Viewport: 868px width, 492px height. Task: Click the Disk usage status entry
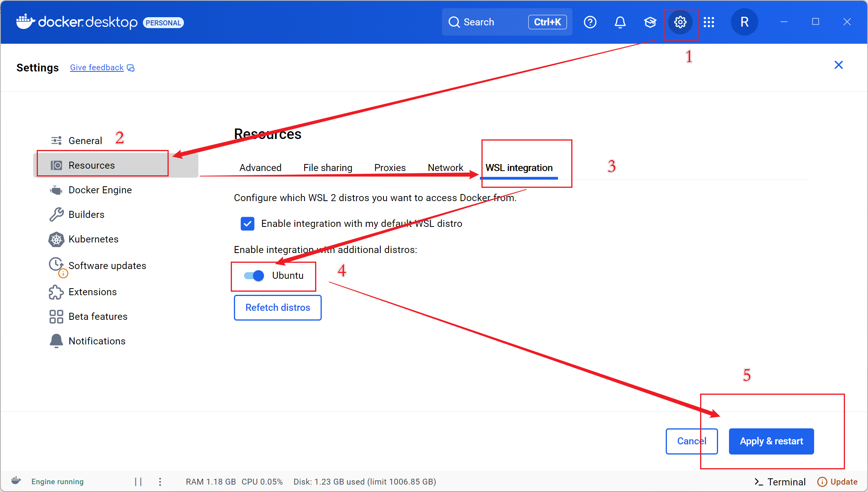coord(365,482)
